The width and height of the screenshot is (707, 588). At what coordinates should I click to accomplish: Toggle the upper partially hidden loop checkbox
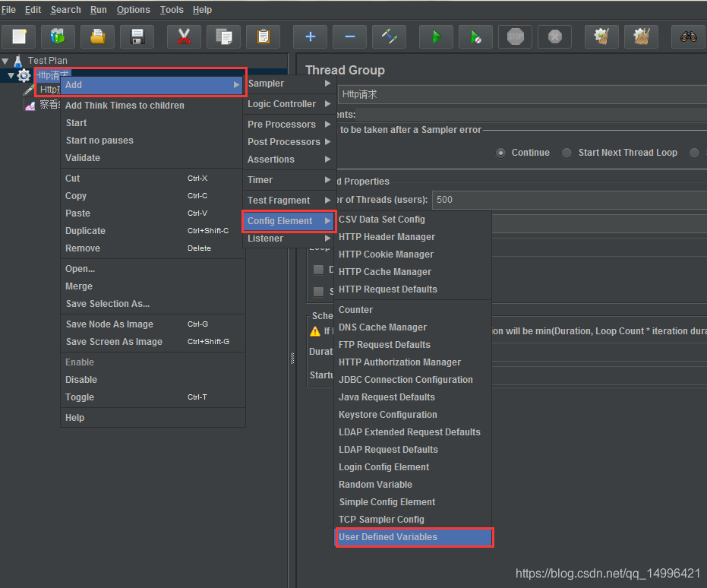(319, 270)
